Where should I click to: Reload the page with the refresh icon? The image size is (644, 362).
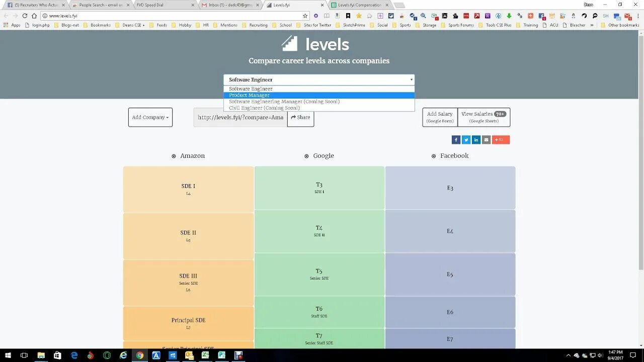(x=25, y=16)
